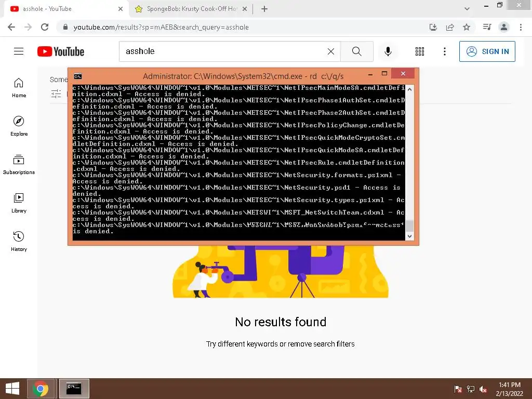Minimize the Administrator cmd window

coord(370,74)
